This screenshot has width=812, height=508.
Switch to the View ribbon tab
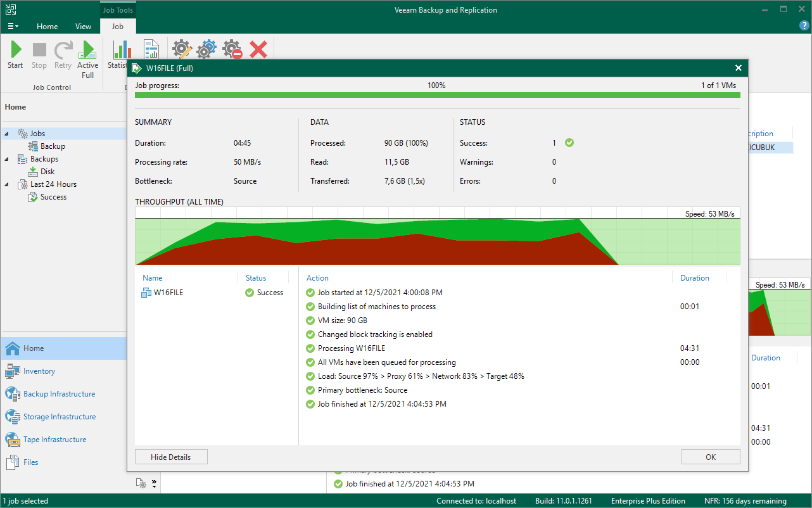(x=83, y=27)
